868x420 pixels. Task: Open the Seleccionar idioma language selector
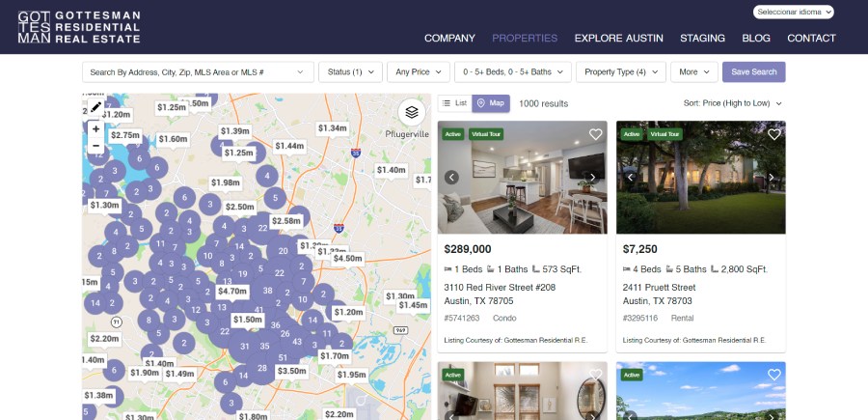click(x=793, y=12)
